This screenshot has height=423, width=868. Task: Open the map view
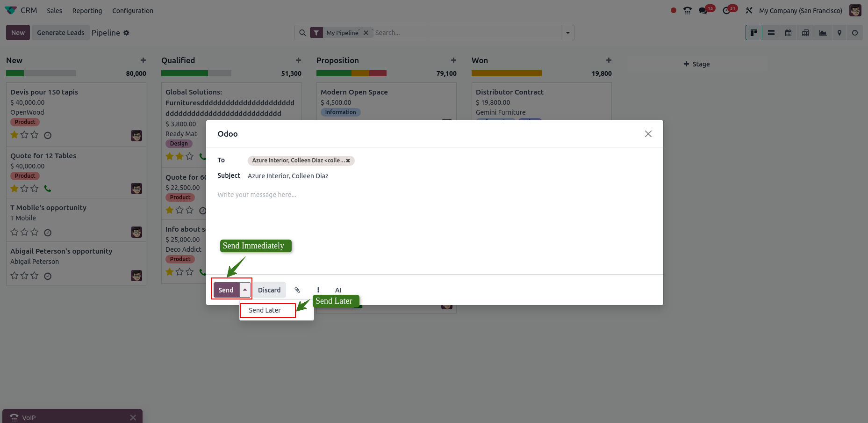click(839, 33)
